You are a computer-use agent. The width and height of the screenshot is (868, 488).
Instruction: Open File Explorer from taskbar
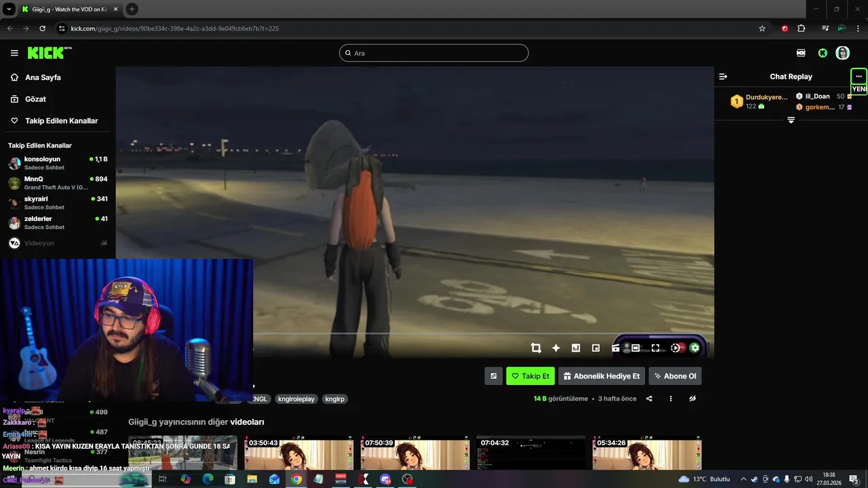252,479
